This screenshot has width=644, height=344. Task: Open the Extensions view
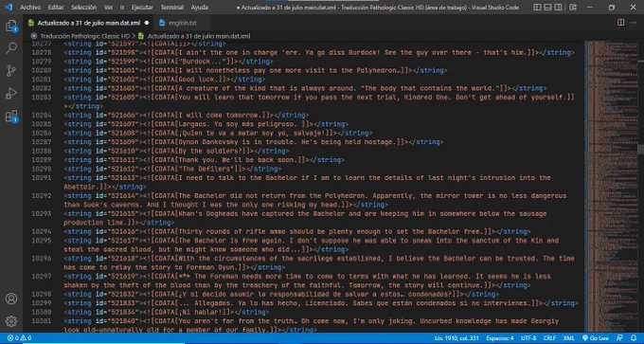point(11,117)
